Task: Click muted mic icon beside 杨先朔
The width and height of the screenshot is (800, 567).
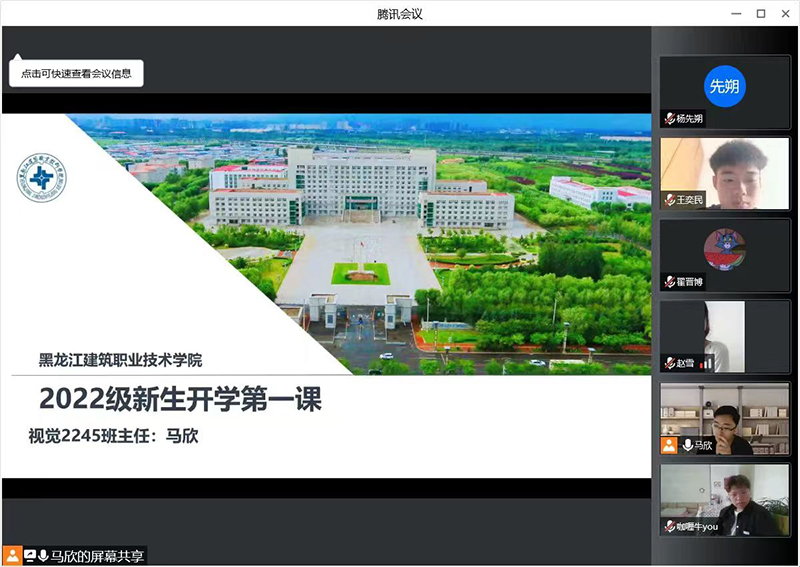Action: point(669,119)
